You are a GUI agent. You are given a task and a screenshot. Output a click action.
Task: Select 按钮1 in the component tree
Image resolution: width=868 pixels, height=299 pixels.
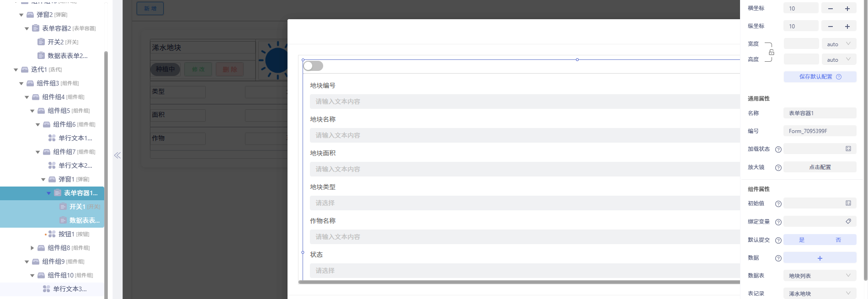point(66,234)
